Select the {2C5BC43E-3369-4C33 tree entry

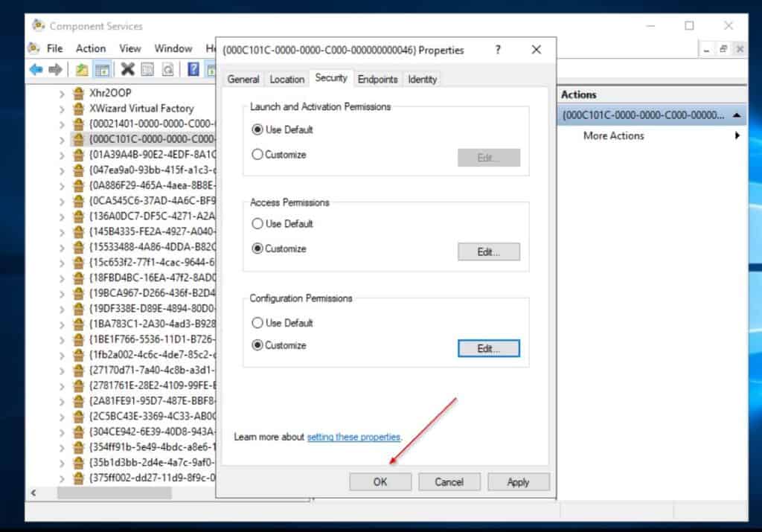pos(152,417)
